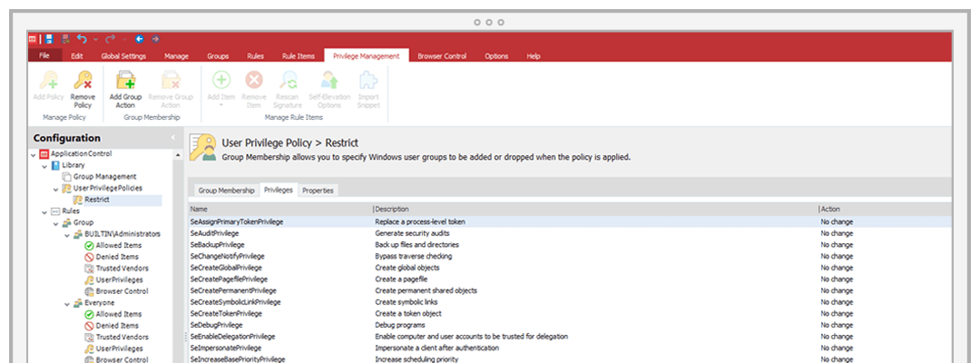Click 'Create symbolic links' description cell
The image size is (980, 363).
405,302
